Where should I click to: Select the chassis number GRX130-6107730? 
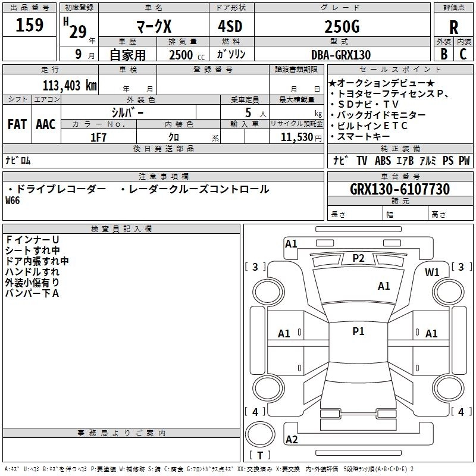pos(400,189)
